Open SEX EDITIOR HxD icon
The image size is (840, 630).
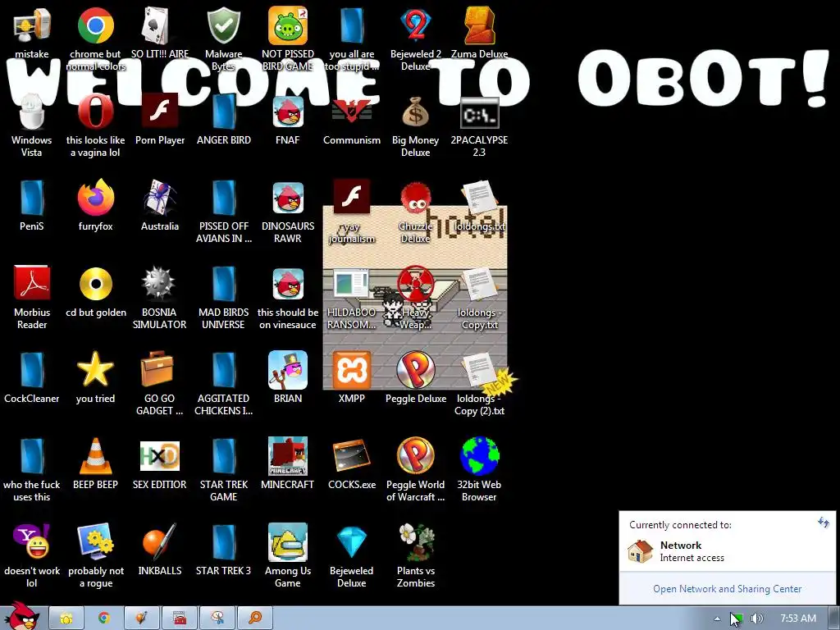[159, 456]
